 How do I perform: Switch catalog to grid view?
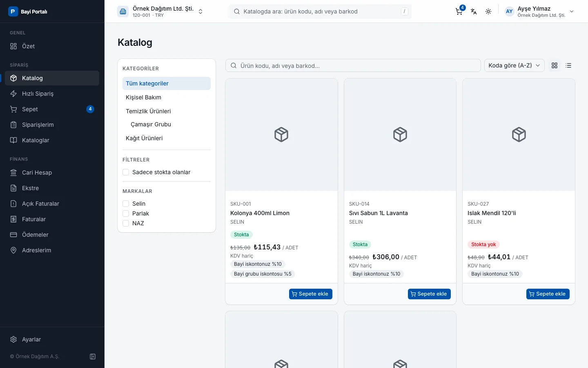pos(555,65)
